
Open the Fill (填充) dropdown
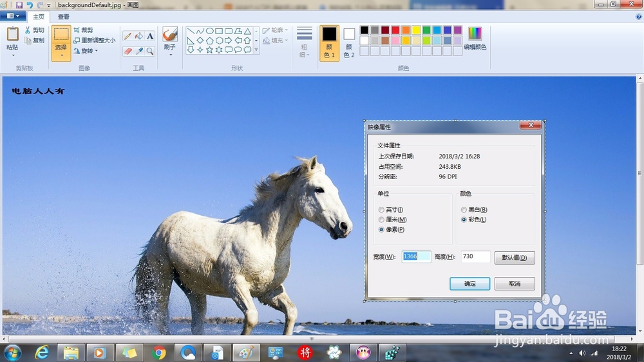point(275,41)
